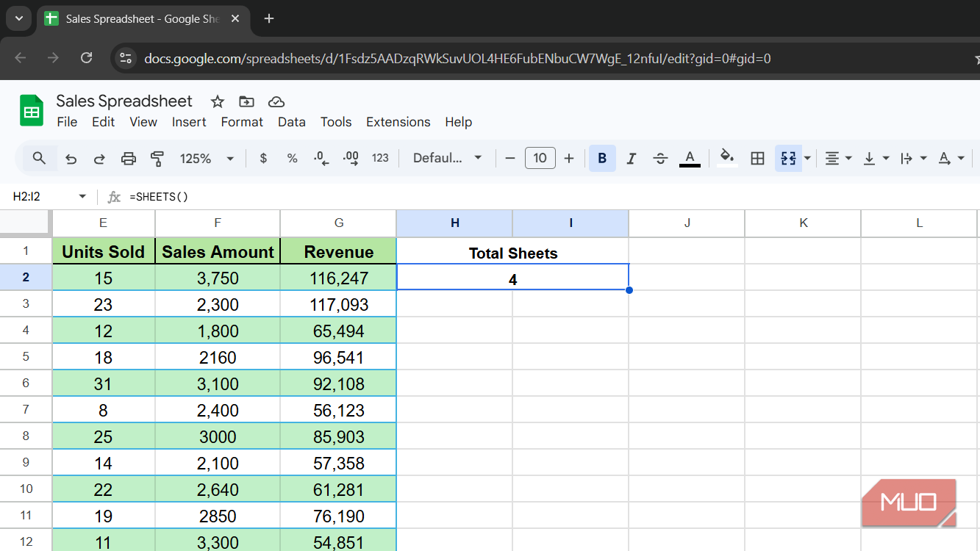Screen dimensions: 980x551
Task: Click Sales Spreadsheet title to rename
Action: point(124,101)
